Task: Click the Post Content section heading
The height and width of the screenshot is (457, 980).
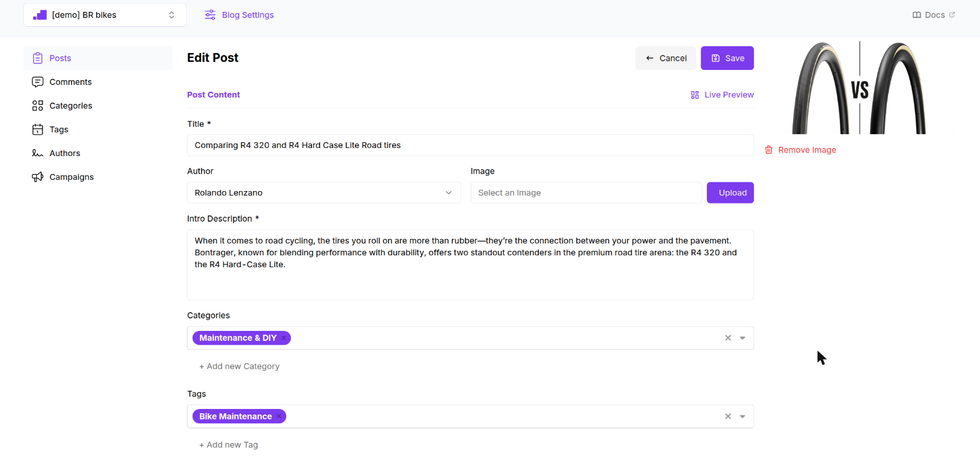Action: tap(214, 95)
